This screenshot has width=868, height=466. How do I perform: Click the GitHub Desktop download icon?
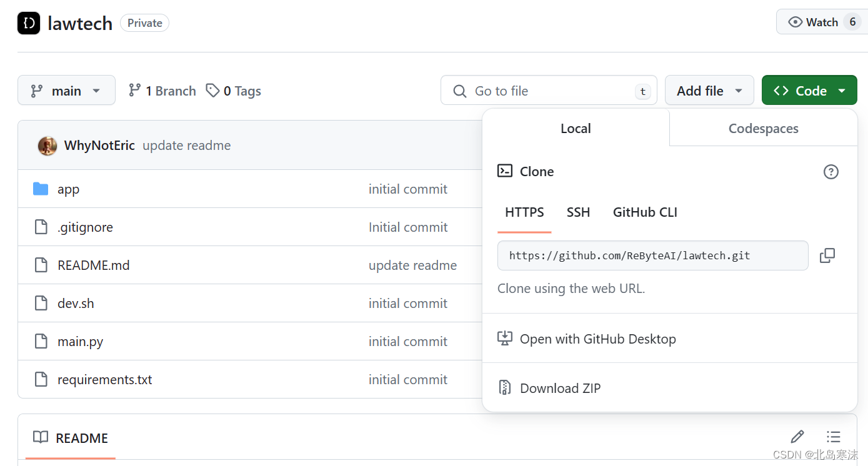tap(505, 339)
